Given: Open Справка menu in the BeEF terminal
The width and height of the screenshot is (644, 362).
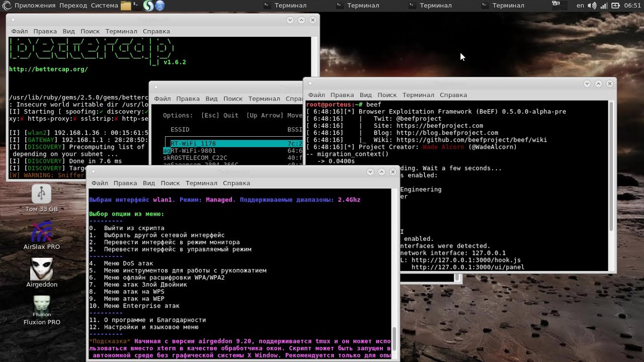Looking at the screenshot, I should [x=453, y=95].
